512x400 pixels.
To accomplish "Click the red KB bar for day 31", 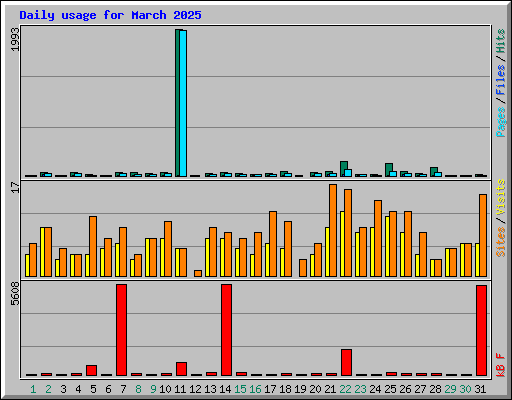I will pos(481,330).
